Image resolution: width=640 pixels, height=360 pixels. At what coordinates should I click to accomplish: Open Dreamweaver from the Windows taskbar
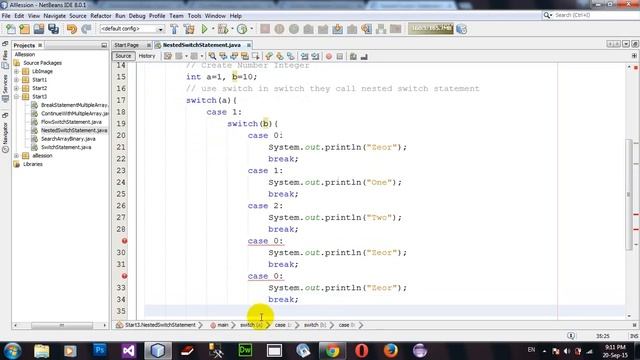(245, 351)
